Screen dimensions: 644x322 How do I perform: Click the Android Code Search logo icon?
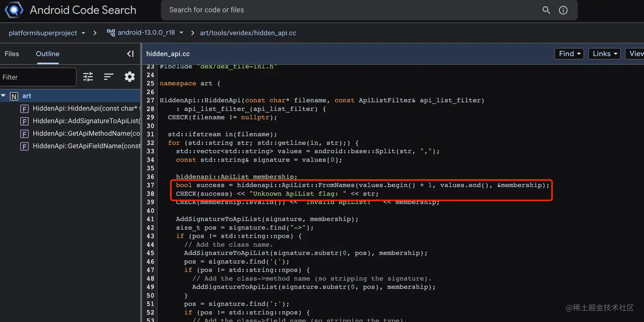coord(14,10)
